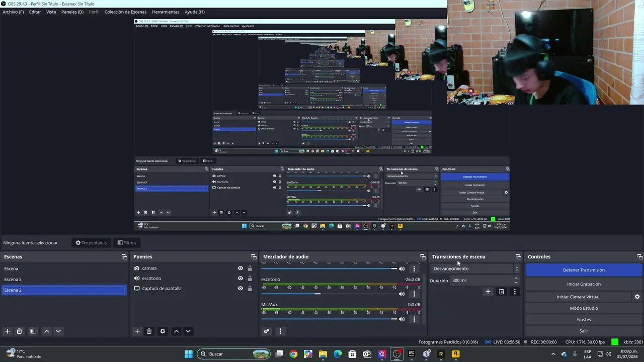
Task: Undock the Controles panel
Action: pos(639,257)
